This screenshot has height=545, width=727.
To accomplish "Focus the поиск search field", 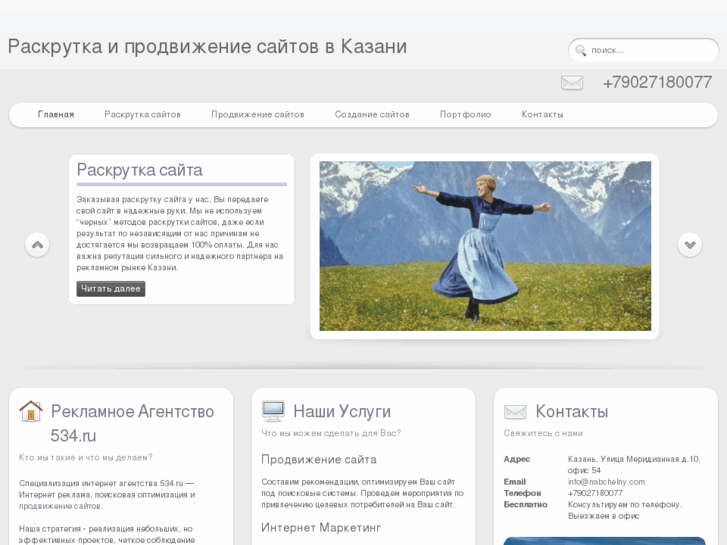I will (643, 50).
